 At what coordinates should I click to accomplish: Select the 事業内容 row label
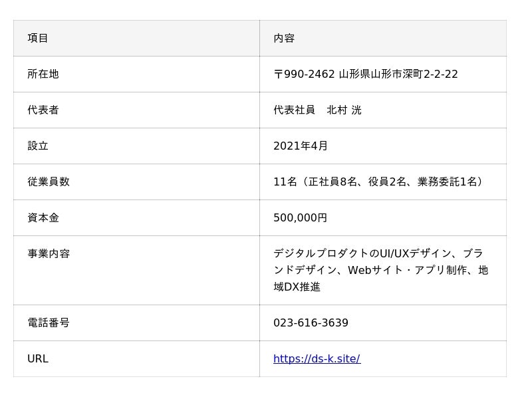point(49,253)
